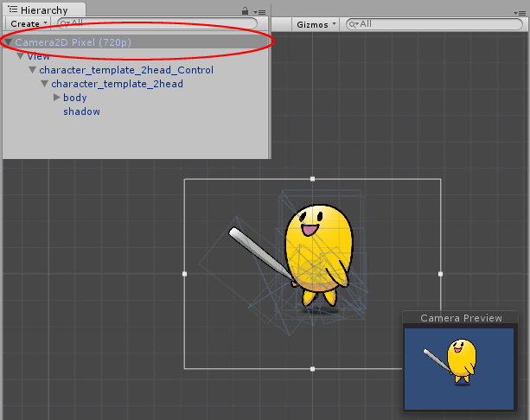The height and width of the screenshot is (420, 530).
Task: Open the Create dropdown in Hierarchy
Action: pos(29,24)
